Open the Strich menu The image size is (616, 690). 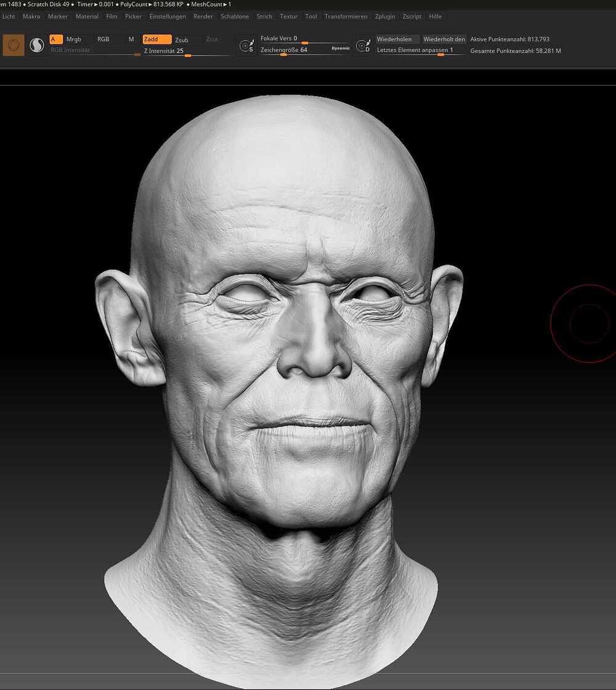264,16
